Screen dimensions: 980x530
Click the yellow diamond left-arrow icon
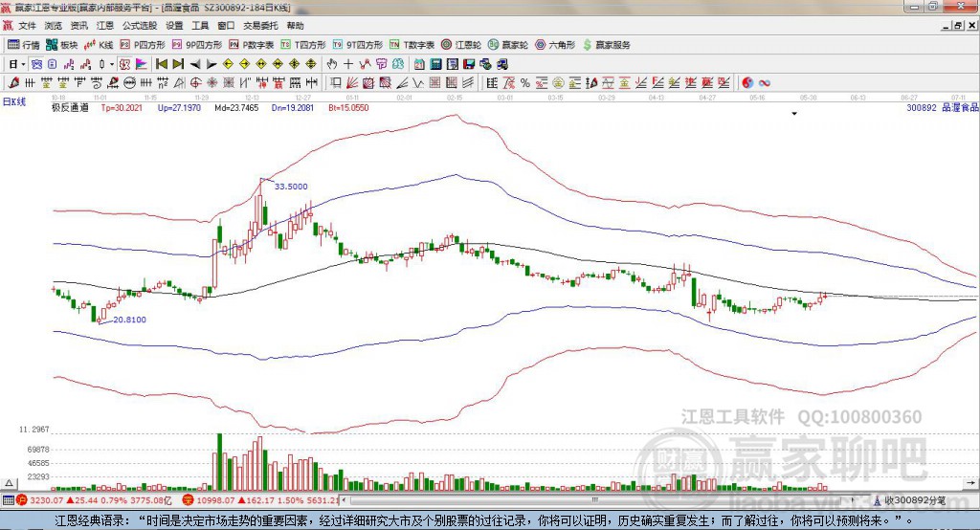[228, 64]
